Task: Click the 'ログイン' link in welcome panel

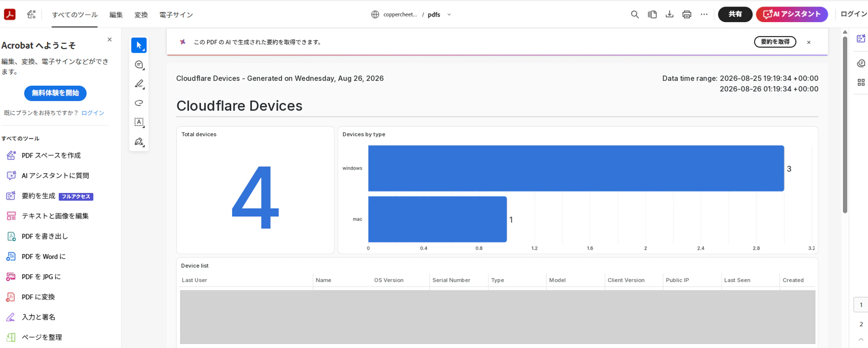Action: (x=93, y=113)
